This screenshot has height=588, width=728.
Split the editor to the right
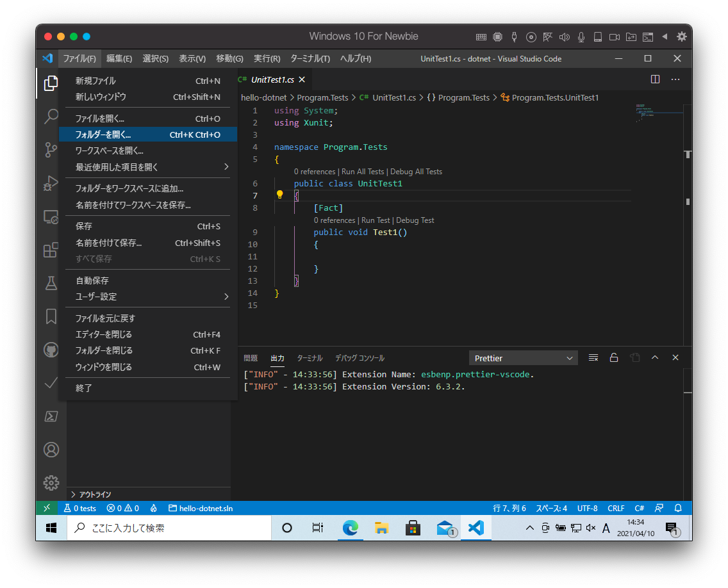(655, 79)
